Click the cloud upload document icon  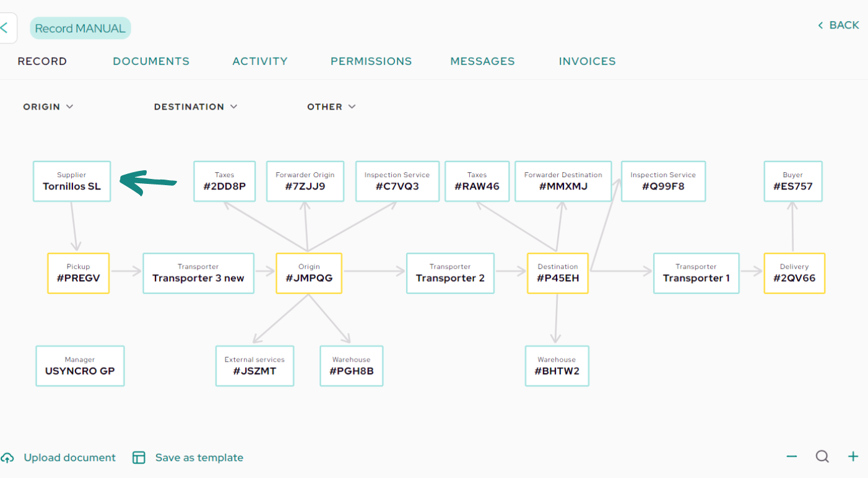point(7,458)
